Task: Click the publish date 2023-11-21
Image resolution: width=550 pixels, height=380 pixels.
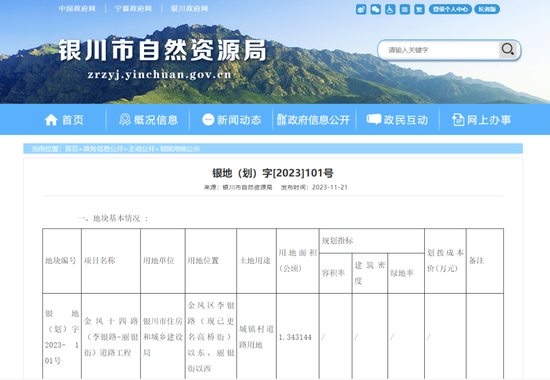Action: coord(330,187)
